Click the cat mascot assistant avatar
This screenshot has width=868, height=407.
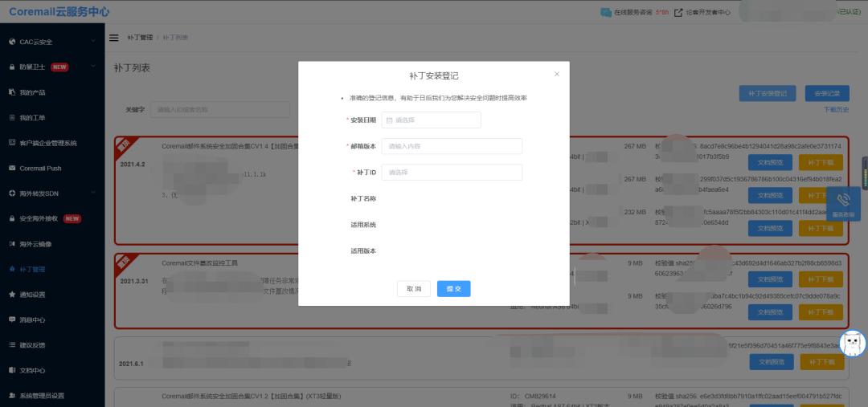852,344
